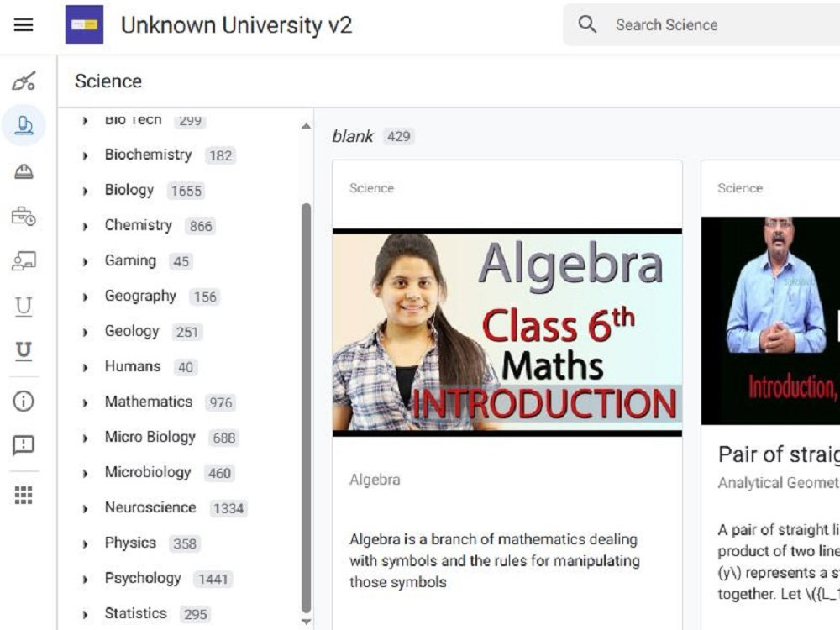Select the Humans category
Screen dimensions: 840x630
[x=133, y=366]
